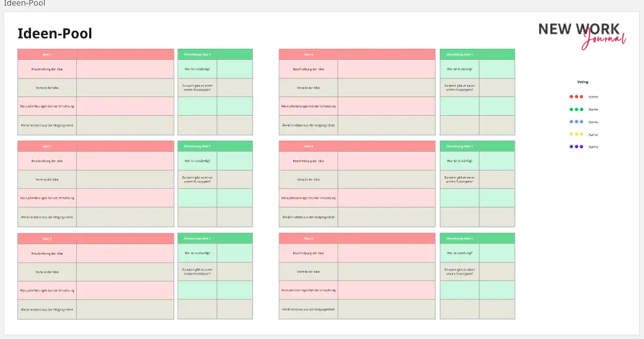Select the yellow voting dots
Image resolution: width=644 pixels, height=339 pixels.
576,134
